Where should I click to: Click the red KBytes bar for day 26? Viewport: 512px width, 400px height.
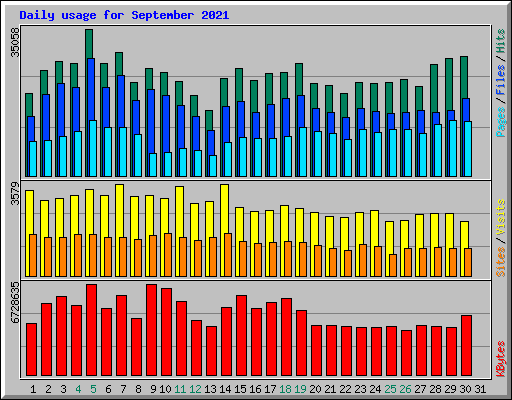[406, 353]
